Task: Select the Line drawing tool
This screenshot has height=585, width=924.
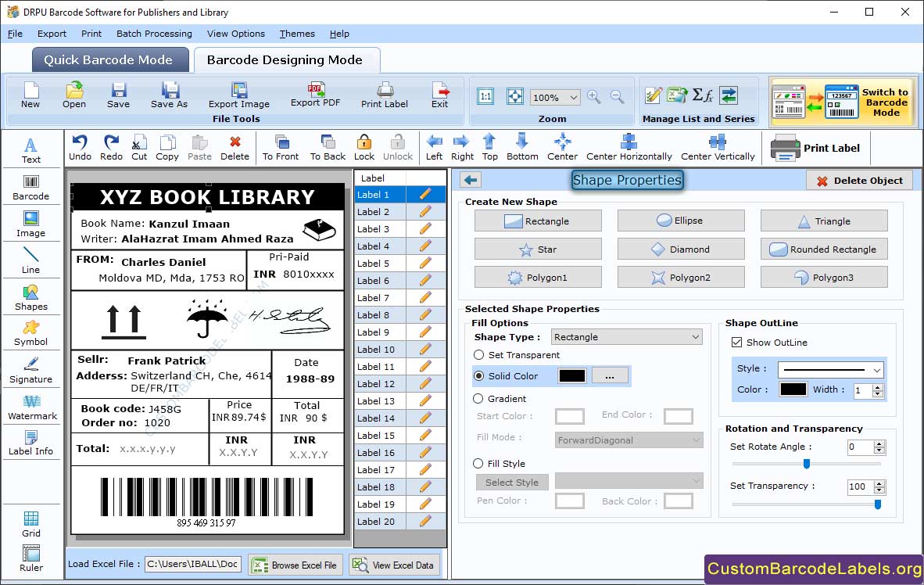Action: pyautogui.click(x=30, y=260)
